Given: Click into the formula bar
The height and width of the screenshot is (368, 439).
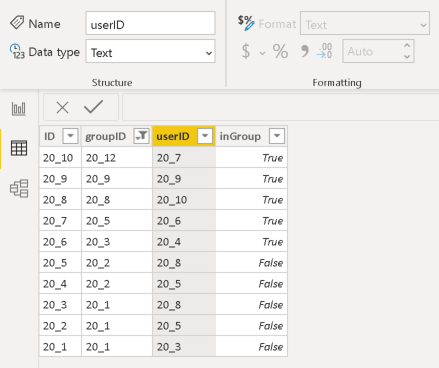Looking at the screenshot, I should [x=281, y=107].
